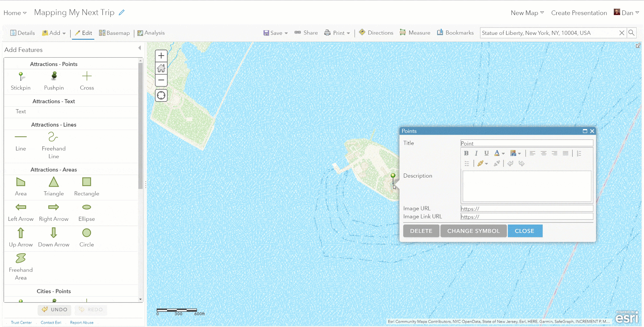Image resolution: width=644 pixels, height=327 pixels.
Task: Click Close button in Points popup
Action: [525, 231]
